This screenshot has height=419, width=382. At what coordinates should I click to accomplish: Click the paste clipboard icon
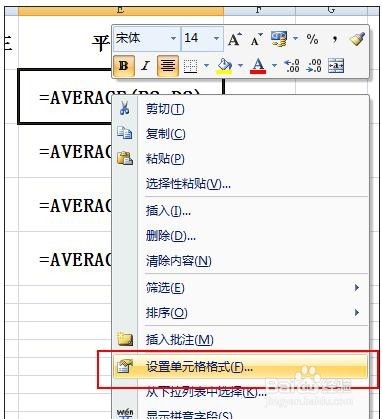(x=125, y=158)
